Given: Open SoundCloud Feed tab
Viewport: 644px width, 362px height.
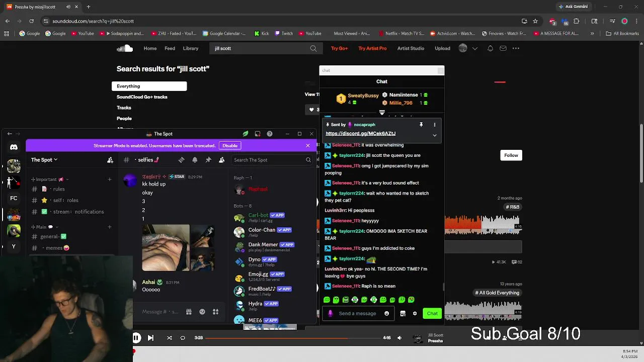Looking at the screenshot, I should tap(170, 48).
